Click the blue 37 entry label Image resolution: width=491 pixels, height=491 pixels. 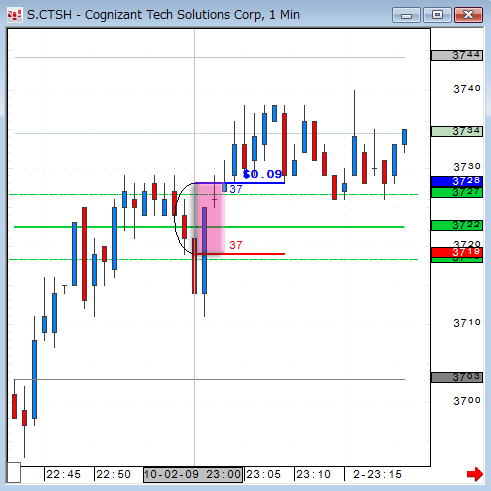[x=236, y=189]
